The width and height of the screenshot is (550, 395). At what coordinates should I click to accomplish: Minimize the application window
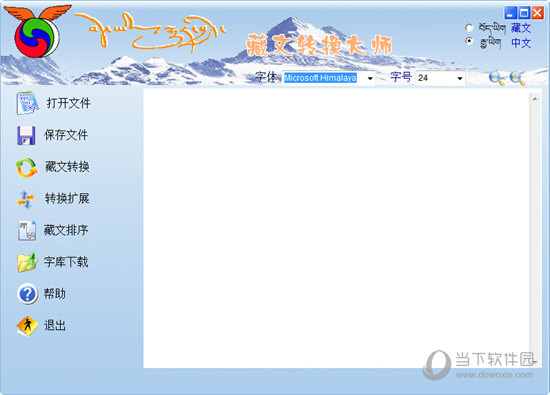coord(510,13)
